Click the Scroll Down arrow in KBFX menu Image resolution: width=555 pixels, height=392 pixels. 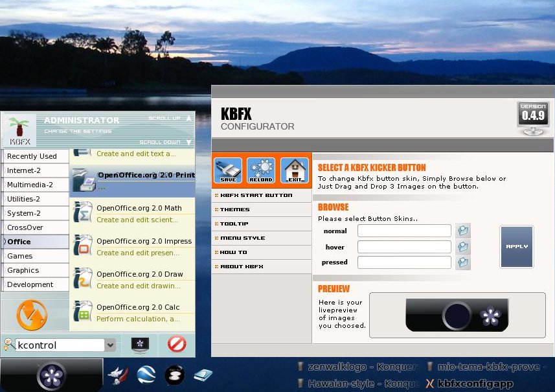pos(188,143)
